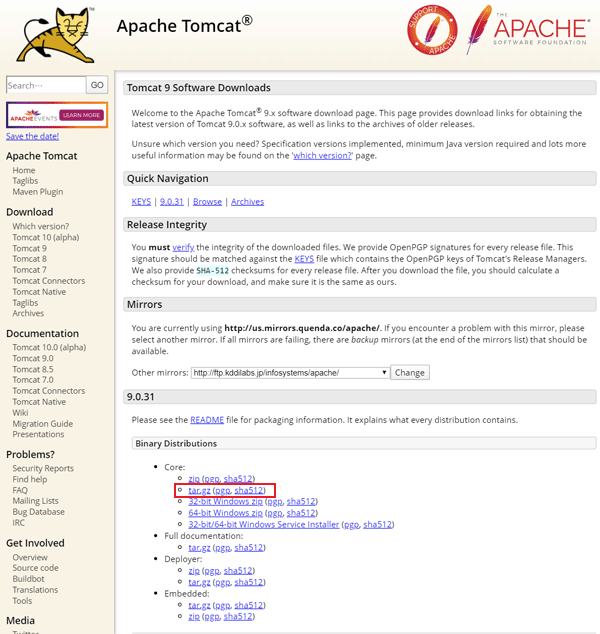This screenshot has width=600, height=634.
Task: Click the ApacheEvents Learn More banner
Action: 57,115
